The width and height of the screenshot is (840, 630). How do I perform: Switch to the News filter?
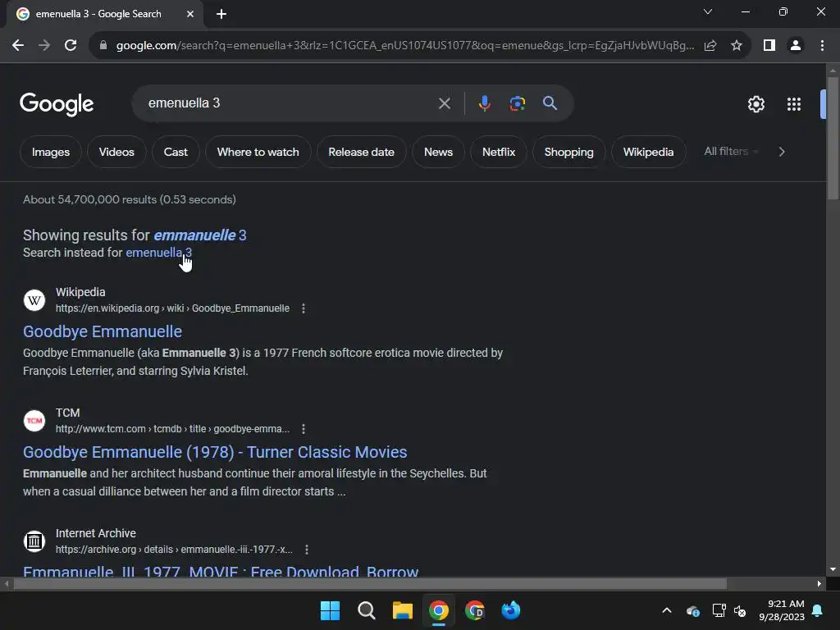pos(438,152)
